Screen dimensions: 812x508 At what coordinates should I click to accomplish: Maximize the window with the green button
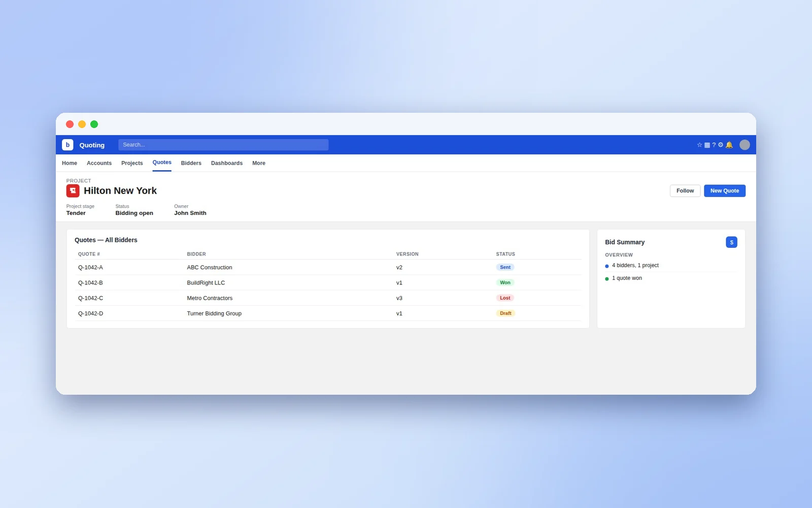[94, 124]
